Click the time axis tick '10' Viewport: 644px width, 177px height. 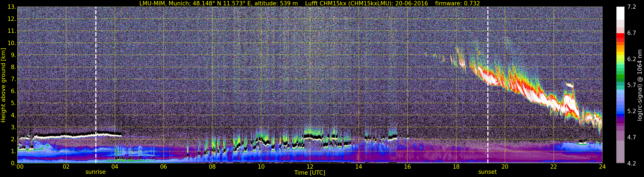[x=261, y=167]
